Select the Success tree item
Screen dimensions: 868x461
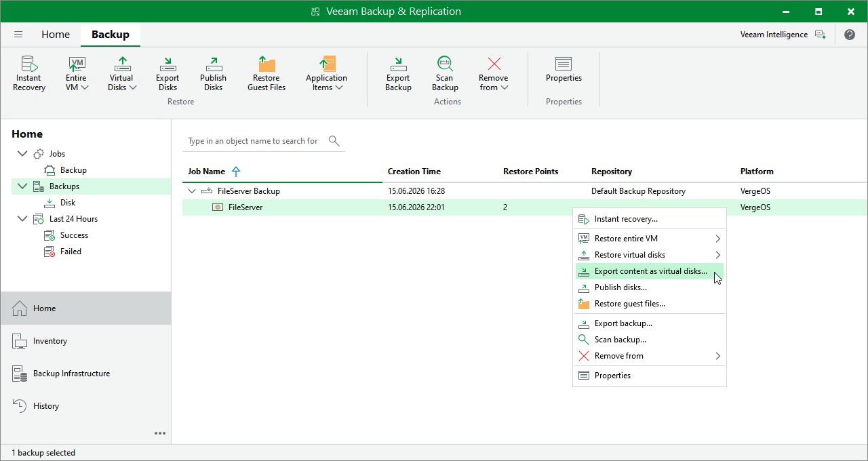(x=74, y=235)
